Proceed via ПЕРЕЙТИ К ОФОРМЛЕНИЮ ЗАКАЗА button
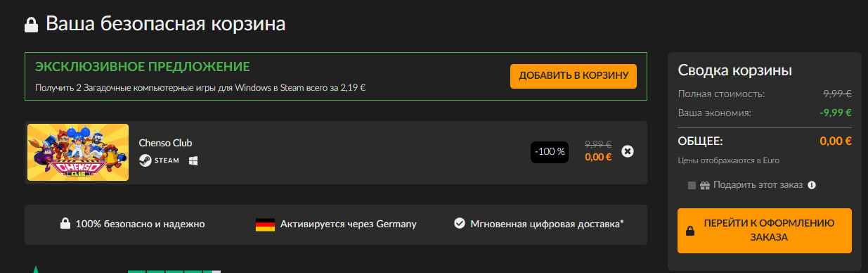Image resolution: width=868 pixels, height=273 pixels. pyautogui.click(x=765, y=230)
